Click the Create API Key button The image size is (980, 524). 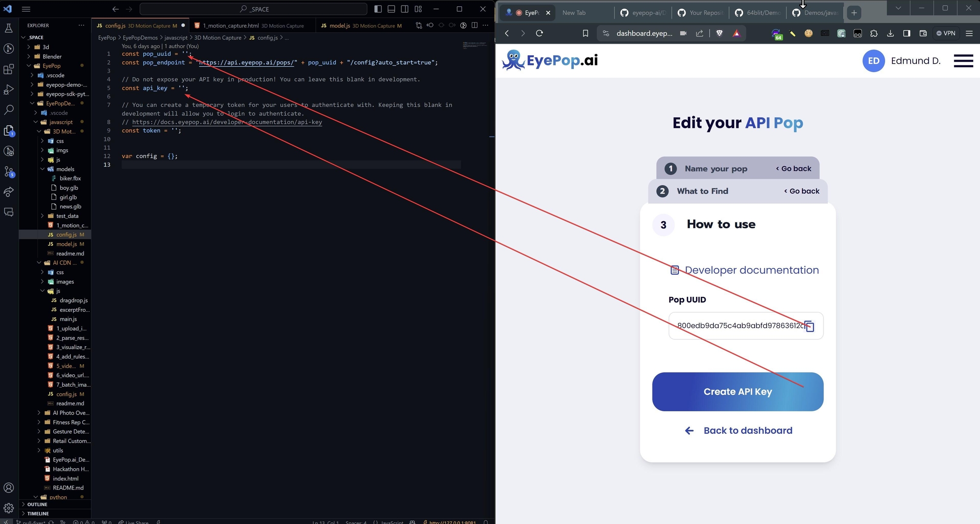coord(738,392)
